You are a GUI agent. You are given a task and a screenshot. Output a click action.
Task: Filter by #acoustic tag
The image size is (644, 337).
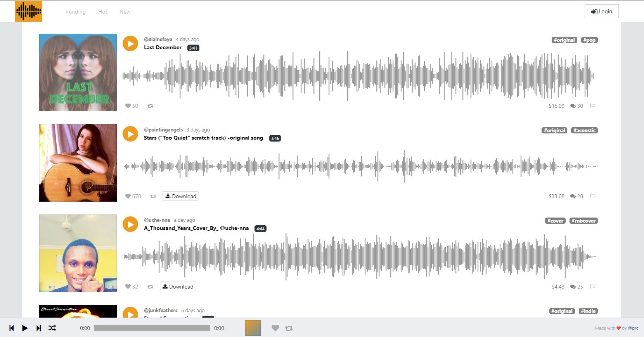pyautogui.click(x=584, y=130)
